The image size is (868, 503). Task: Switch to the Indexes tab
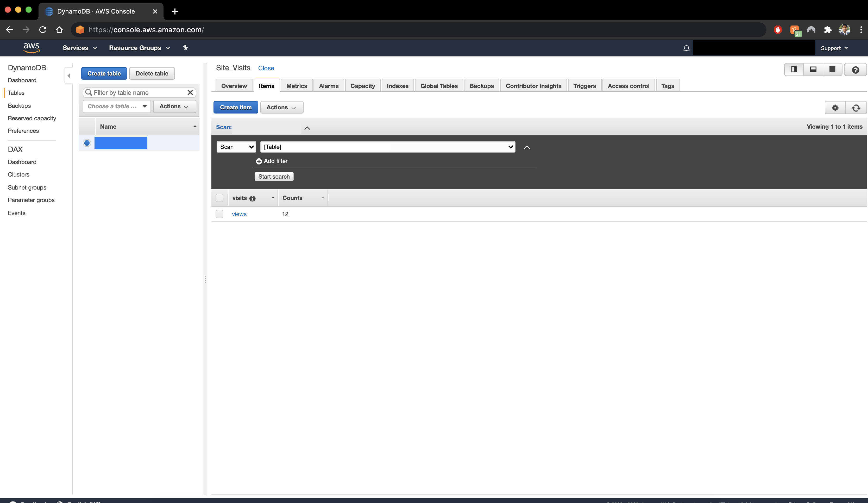(398, 86)
